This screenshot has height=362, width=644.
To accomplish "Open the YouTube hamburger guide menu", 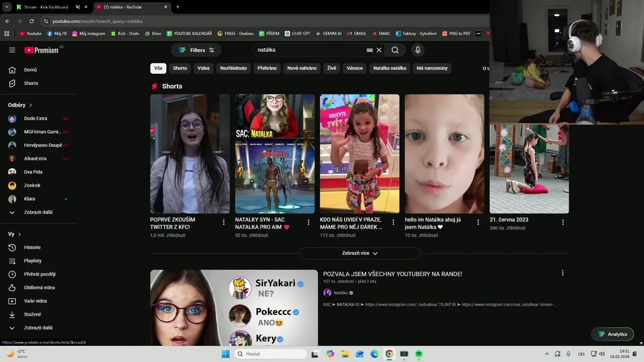I will click(x=12, y=50).
